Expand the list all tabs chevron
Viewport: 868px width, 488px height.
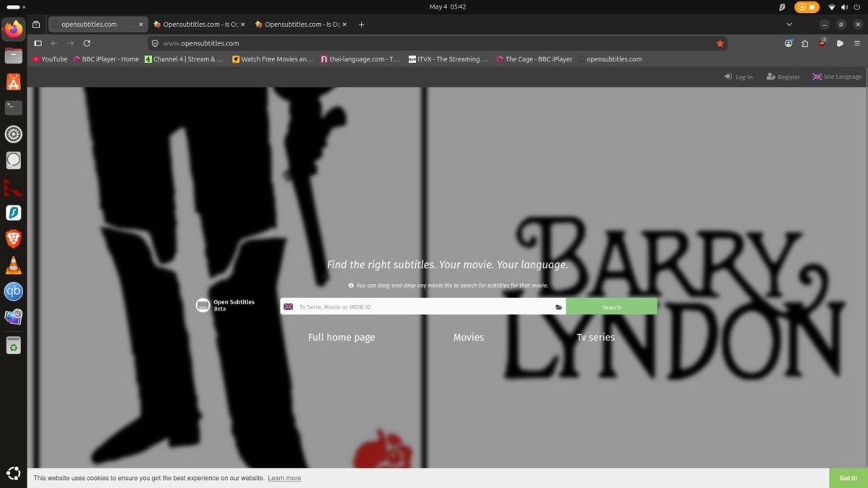point(789,24)
